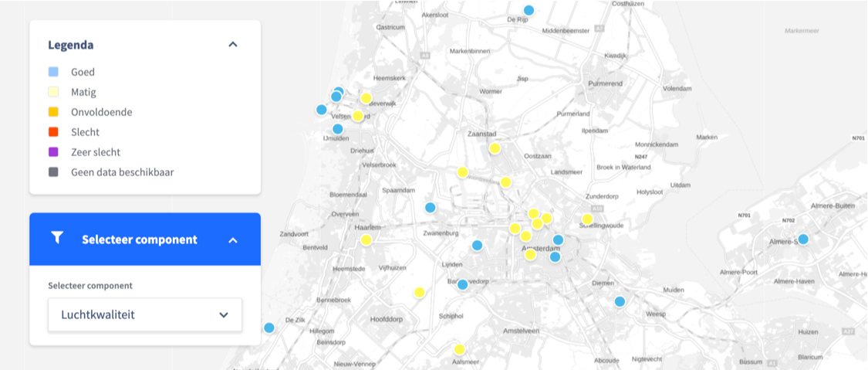868x370 pixels.
Task: Open the blue marker at Badhoevedorp
Action: (x=462, y=284)
